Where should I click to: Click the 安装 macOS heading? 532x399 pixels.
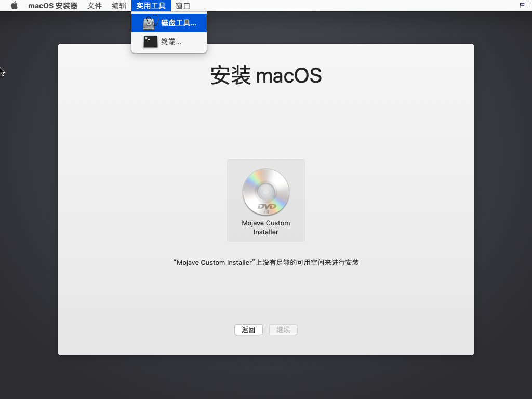click(x=266, y=75)
